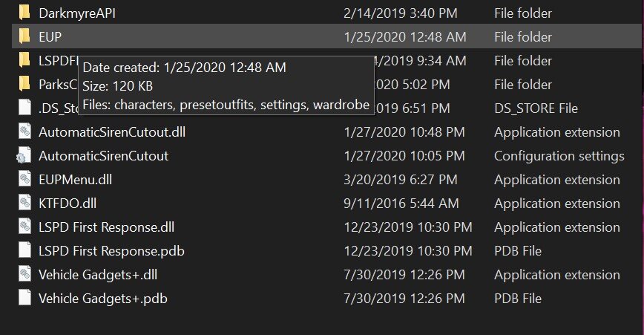Select the KTFDO.dll file name
This screenshot has width=644, height=335.
coord(68,204)
